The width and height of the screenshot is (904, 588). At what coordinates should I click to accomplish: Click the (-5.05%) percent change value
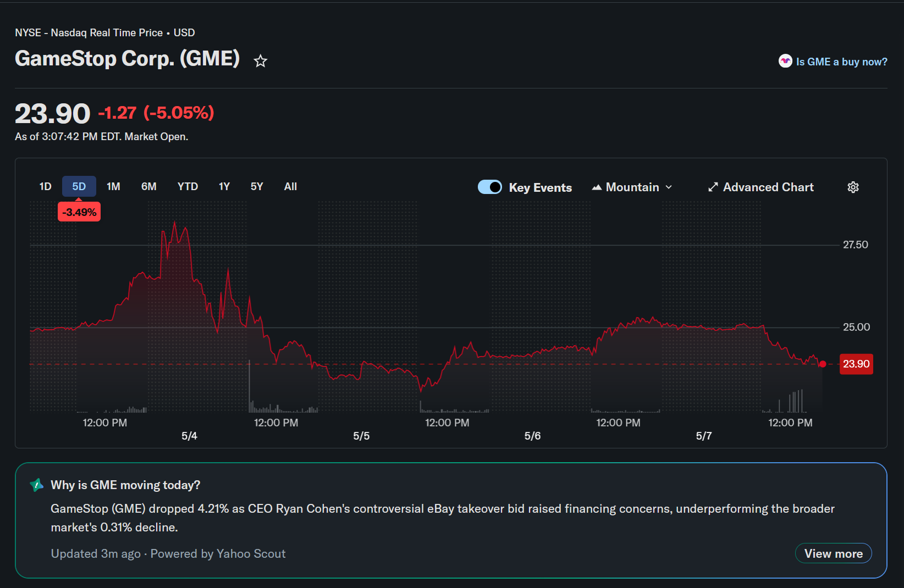click(179, 113)
